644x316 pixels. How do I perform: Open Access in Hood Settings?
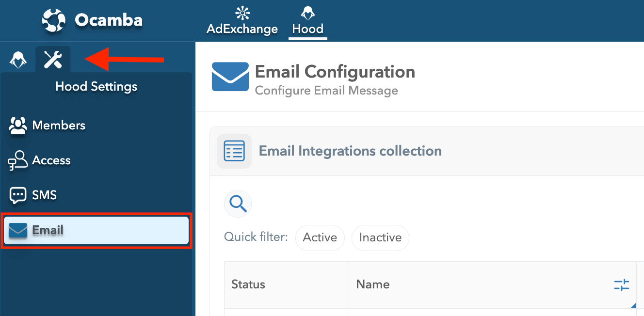coord(96,160)
